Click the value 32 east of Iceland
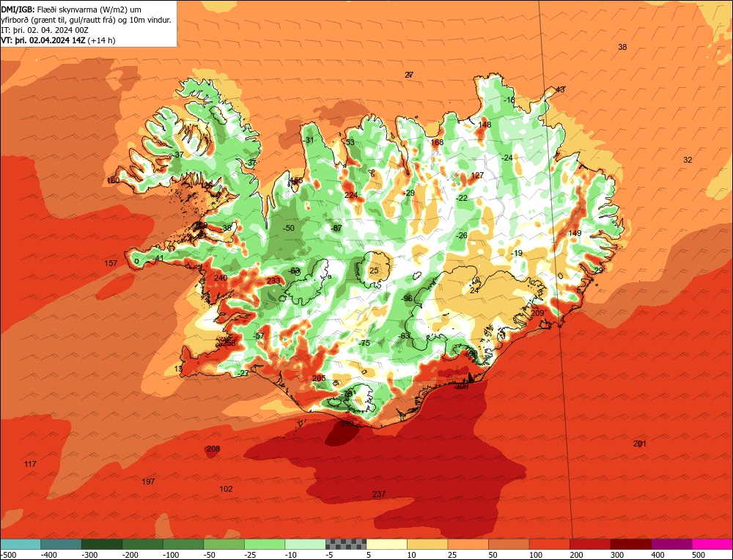 (688, 160)
